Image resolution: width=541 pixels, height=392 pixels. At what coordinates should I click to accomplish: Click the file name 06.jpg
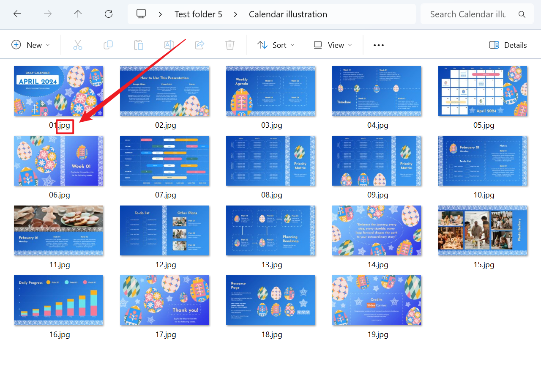59,195
